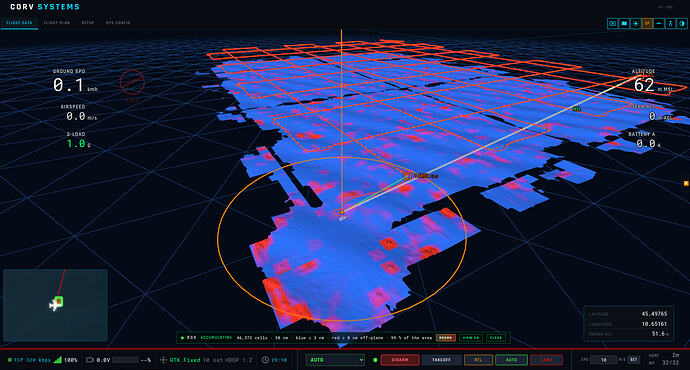Click the RTK Fixed status text
The height and width of the screenshot is (370, 690).
(185, 360)
